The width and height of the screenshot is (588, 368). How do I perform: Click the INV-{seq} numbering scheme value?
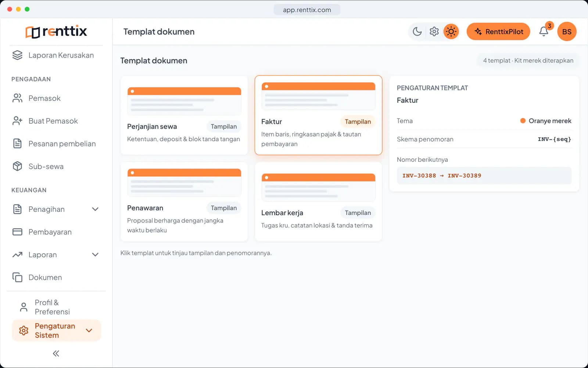click(x=554, y=139)
